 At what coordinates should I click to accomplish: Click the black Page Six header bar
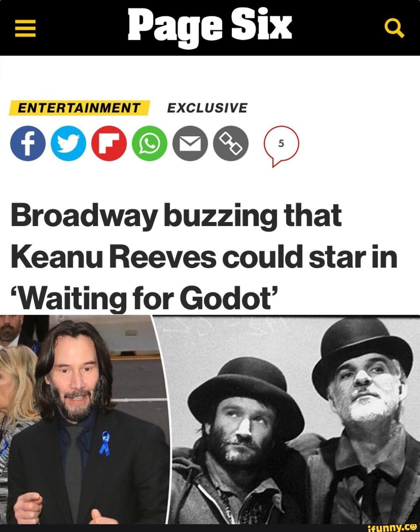pyautogui.click(x=210, y=28)
